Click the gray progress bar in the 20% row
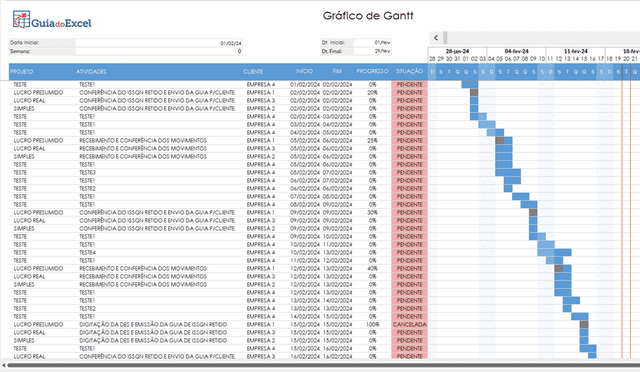 tap(474, 93)
